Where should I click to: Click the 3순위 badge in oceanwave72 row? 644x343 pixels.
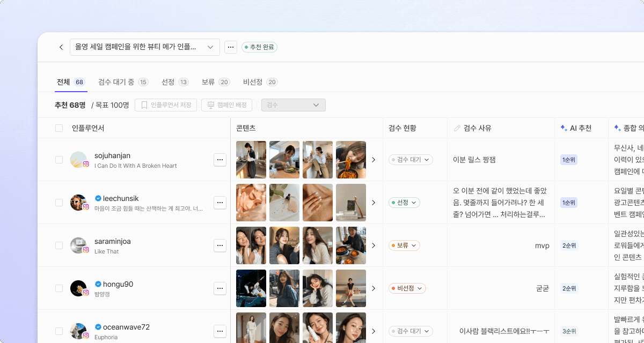569,331
